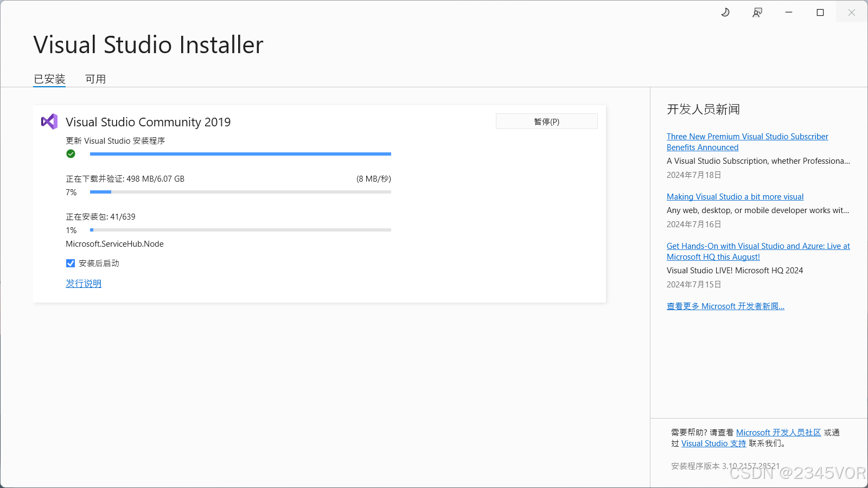
Task: Open Get Hands-On with Visual Studio and Azure link
Action: pyautogui.click(x=758, y=252)
